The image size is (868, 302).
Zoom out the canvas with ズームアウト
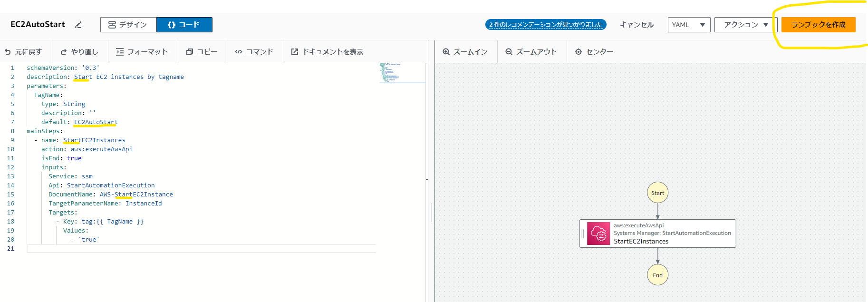pos(531,52)
